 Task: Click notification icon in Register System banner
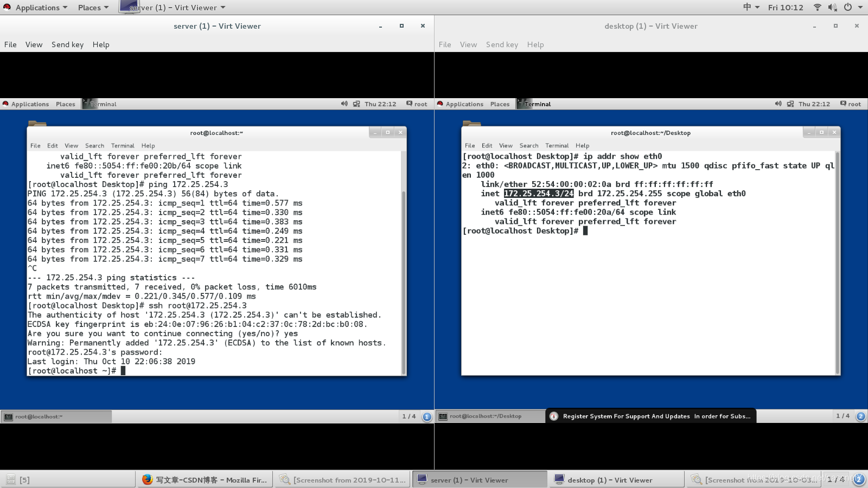(554, 416)
